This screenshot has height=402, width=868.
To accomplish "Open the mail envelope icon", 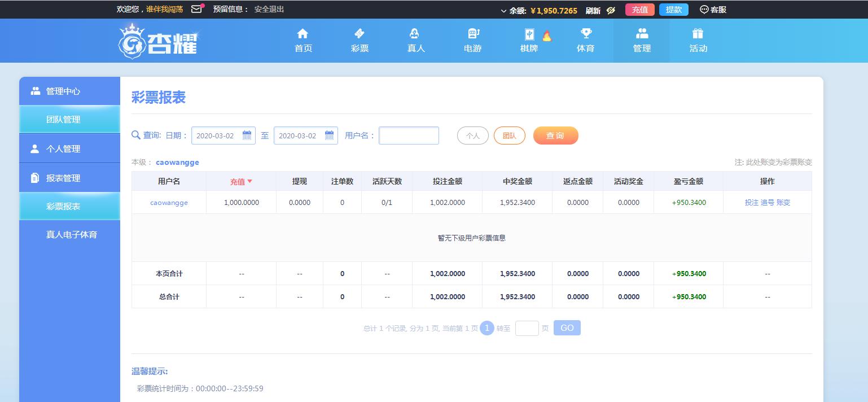I will [x=196, y=9].
